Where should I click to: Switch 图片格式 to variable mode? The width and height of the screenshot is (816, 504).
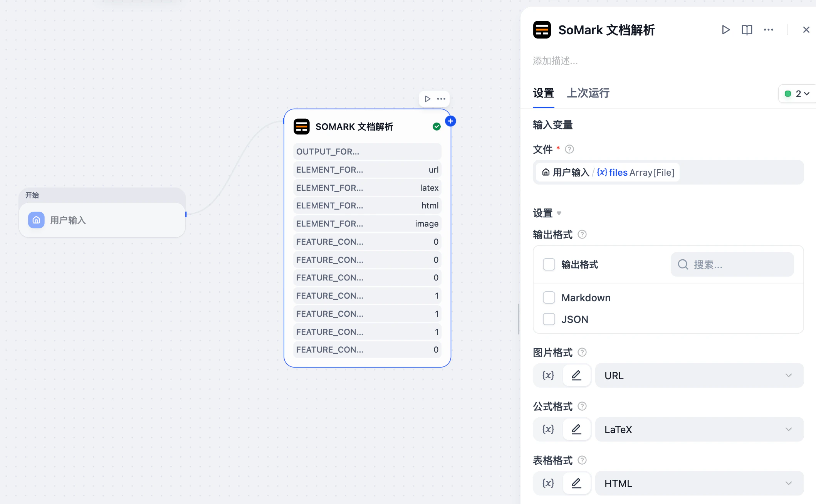548,375
